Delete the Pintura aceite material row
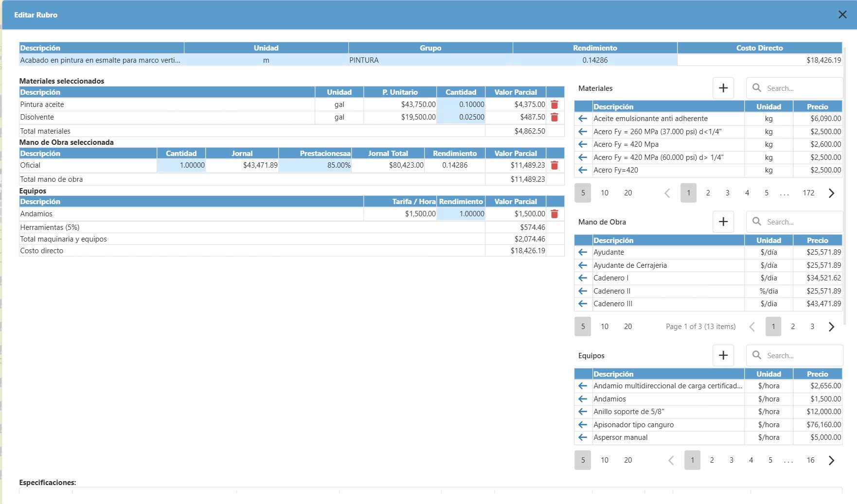The width and height of the screenshot is (857, 504). tap(554, 104)
